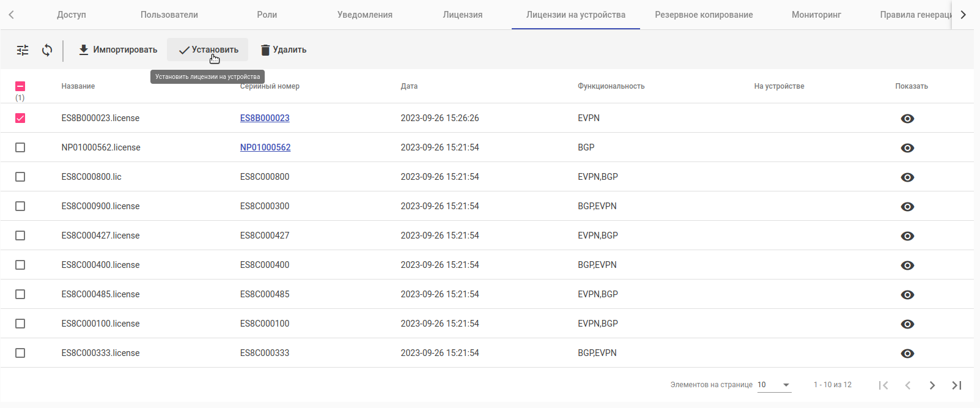The image size is (980, 408).
Task: Toggle the select-all header checkbox
Action: coord(20,86)
